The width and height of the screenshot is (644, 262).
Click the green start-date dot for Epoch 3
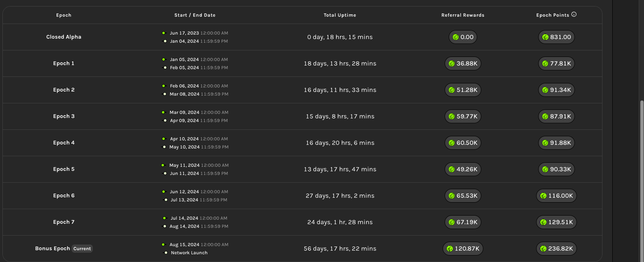(x=163, y=112)
